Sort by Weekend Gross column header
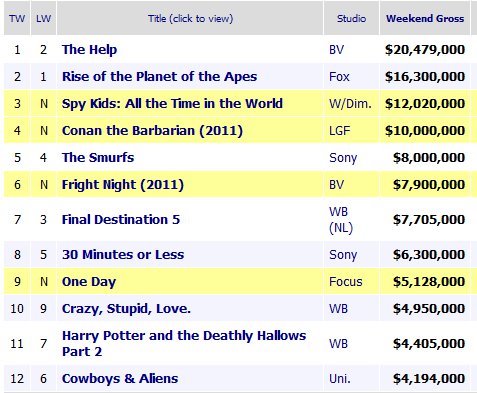 pyautogui.click(x=425, y=19)
